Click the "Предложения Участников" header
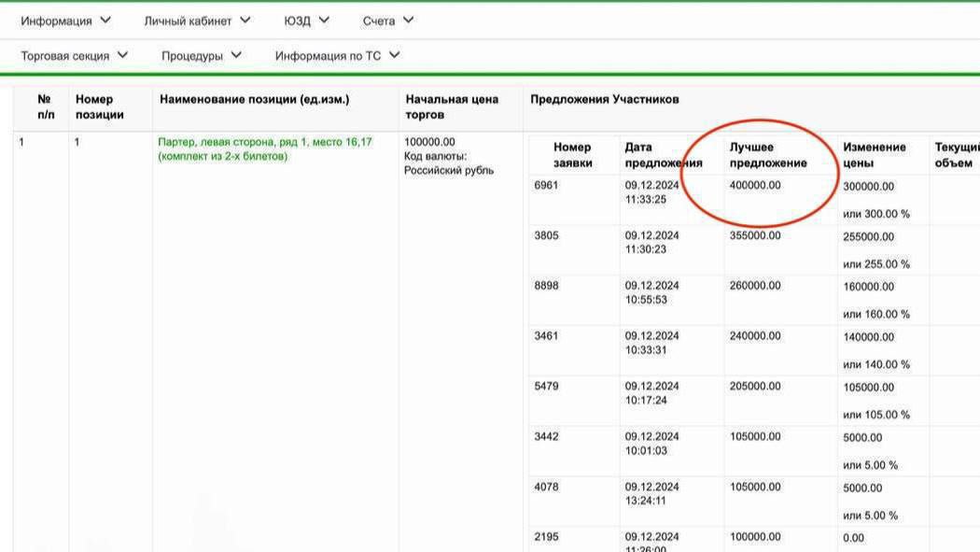This screenshot has width=980, height=552. pos(605,99)
